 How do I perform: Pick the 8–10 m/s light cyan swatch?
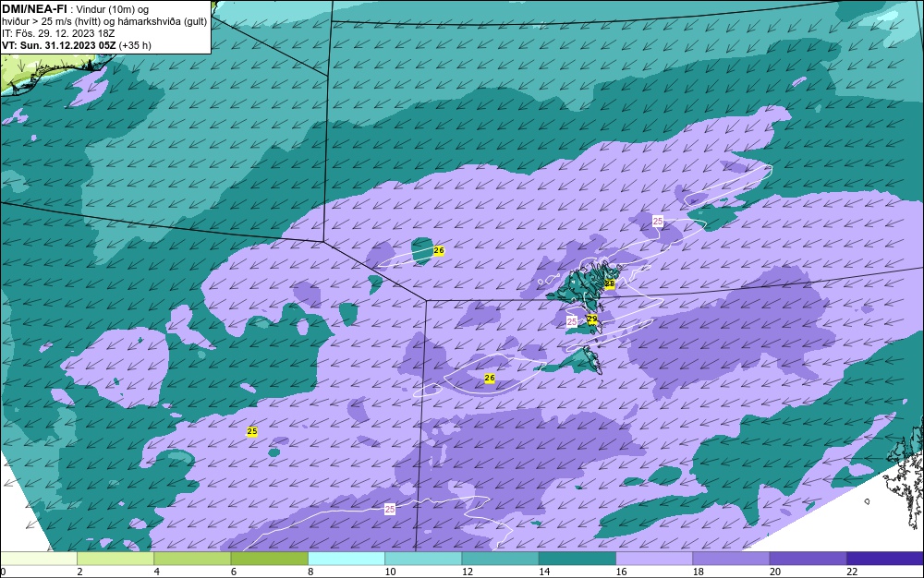pos(346,558)
